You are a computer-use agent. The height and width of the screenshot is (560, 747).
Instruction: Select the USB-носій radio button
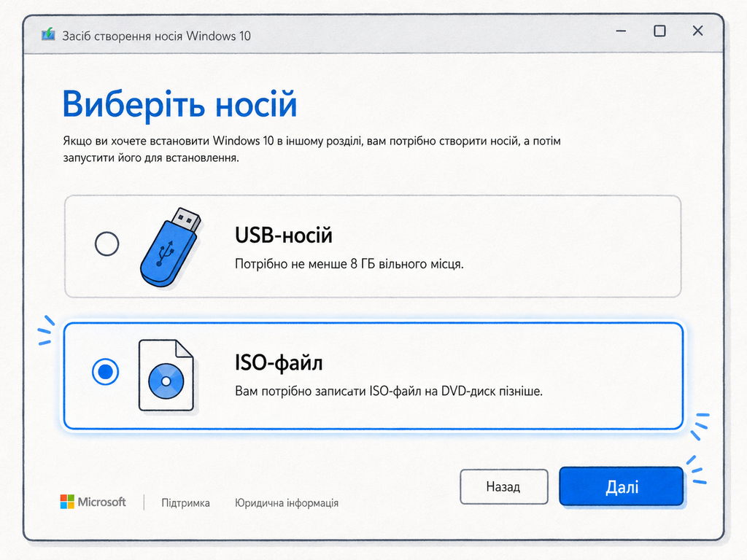(x=107, y=244)
